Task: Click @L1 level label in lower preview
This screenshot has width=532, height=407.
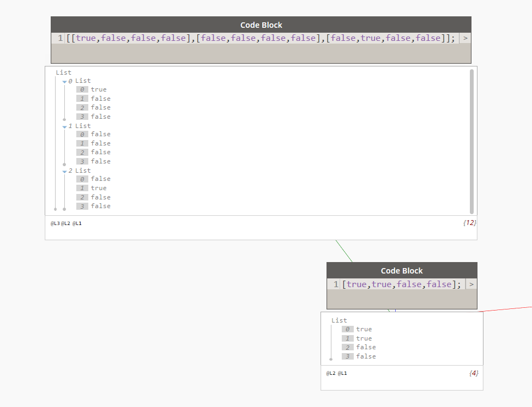Action: click(342, 373)
